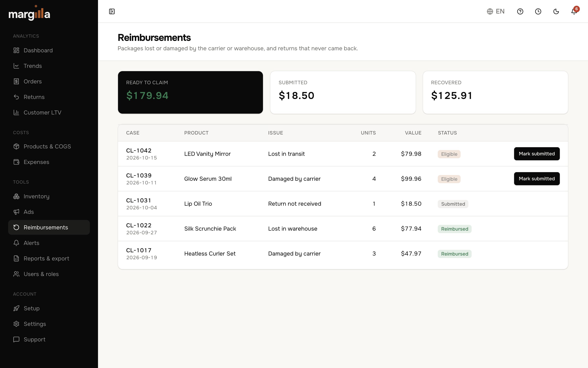Click the CL-1017 case ID

(138, 250)
